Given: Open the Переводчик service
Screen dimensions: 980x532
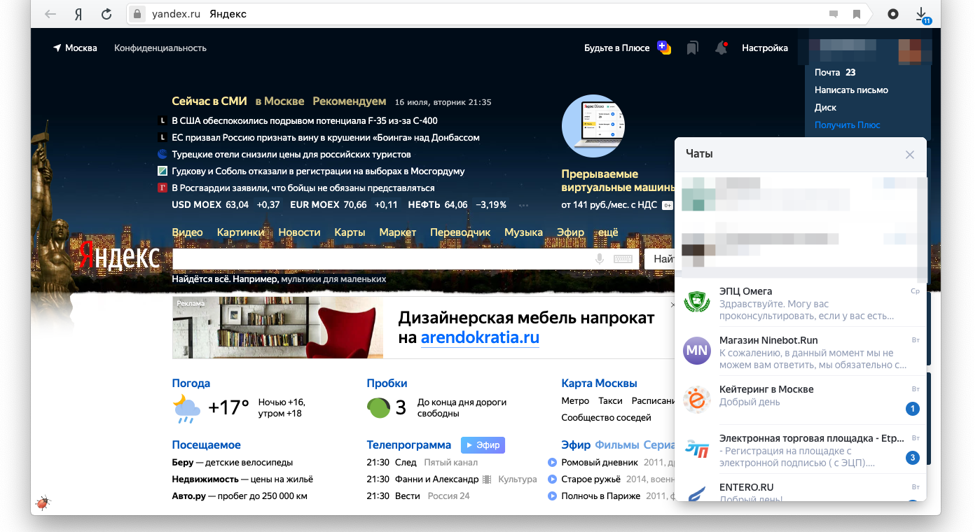Looking at the screenshot, I should (x=460, y=232).
